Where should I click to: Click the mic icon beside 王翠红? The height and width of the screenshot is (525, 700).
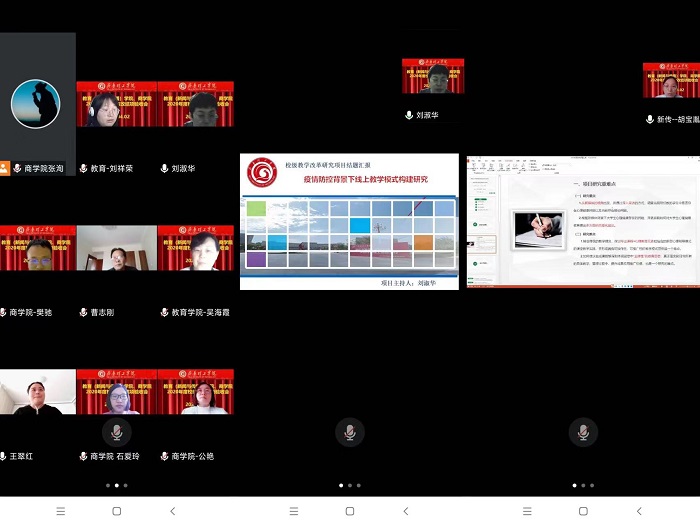tap(3, 456)
